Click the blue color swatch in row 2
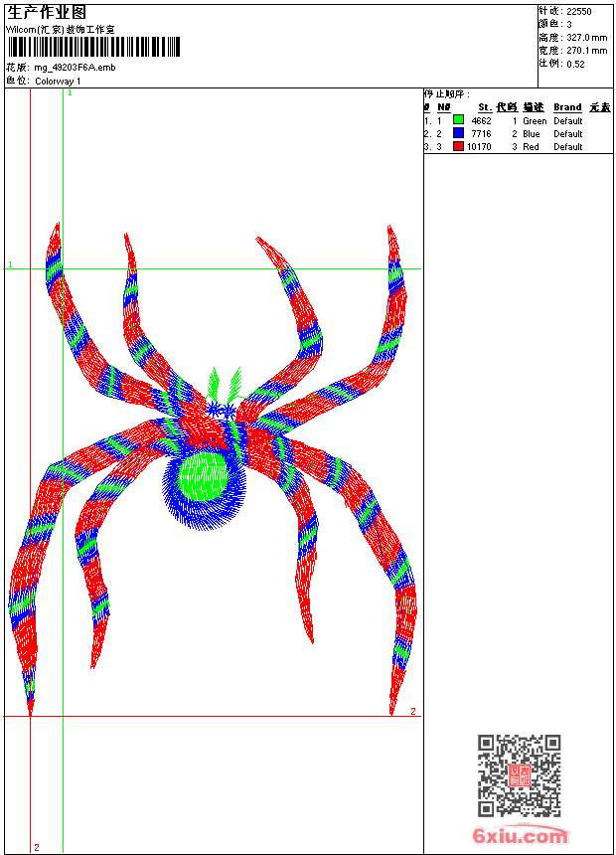Screen dimensions: 616x855 [458, 133]
